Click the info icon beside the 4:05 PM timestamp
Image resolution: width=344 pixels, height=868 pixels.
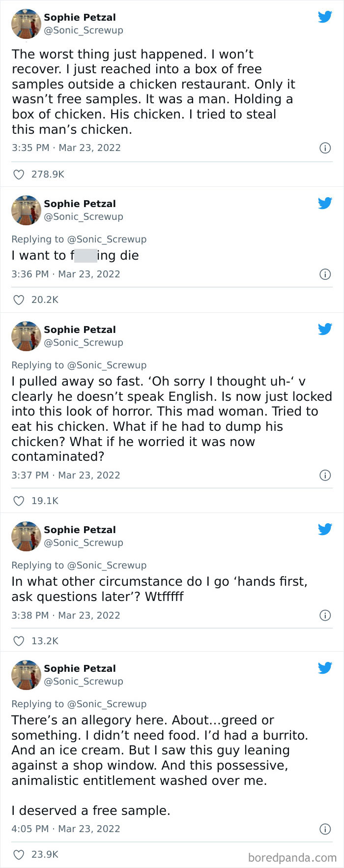(325, 829)
